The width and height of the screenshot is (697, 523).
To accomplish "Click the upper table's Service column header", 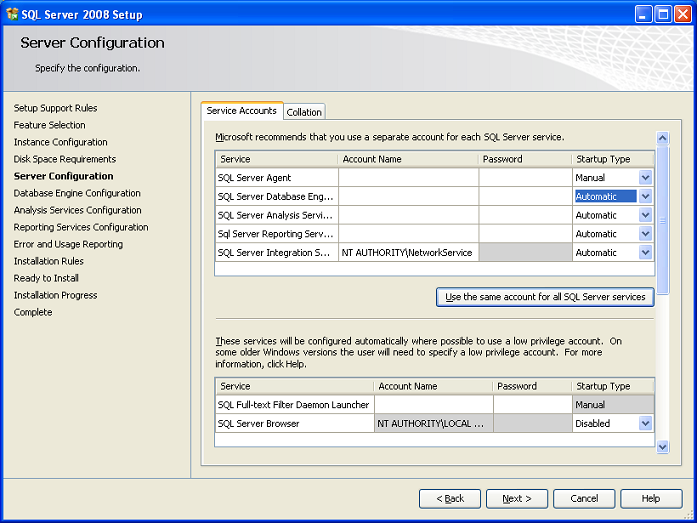I will (277, 159).
